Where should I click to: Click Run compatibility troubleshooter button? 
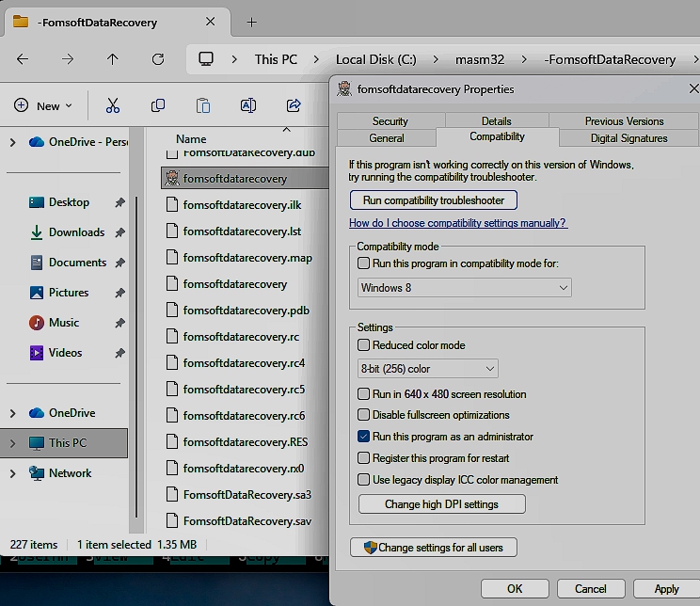[434, 200]
